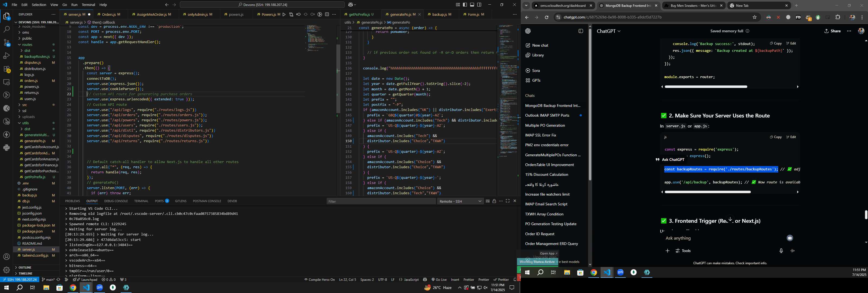The width and height of the screenshot is (868, 293).
Task: Open the Search view in VS Code activity bar
Action: point(7,29)
